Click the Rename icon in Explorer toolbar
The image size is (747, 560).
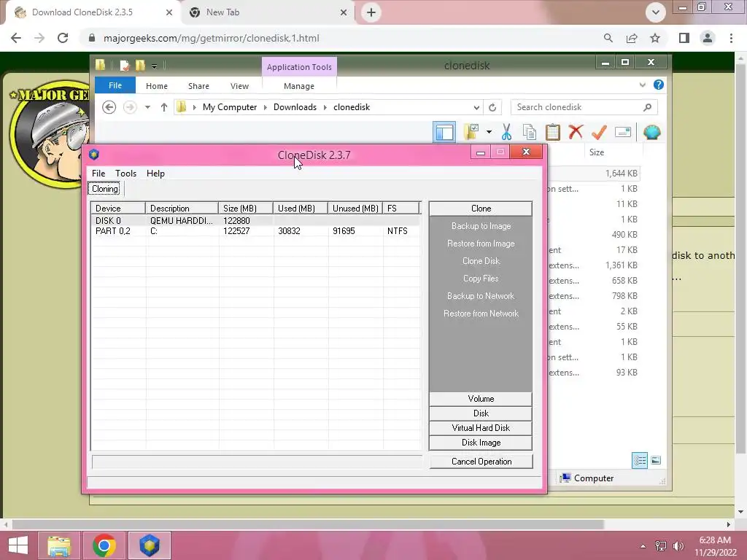(623, 132)
